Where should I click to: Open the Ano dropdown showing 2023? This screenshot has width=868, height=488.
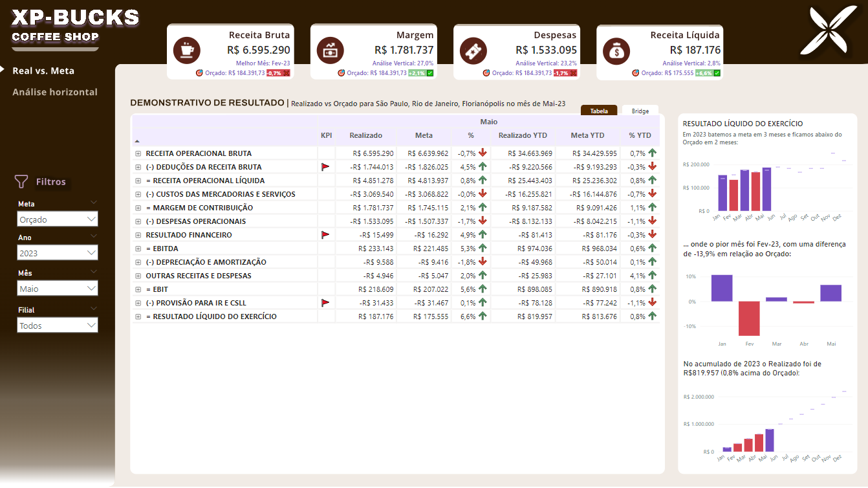tap(58, 254)
